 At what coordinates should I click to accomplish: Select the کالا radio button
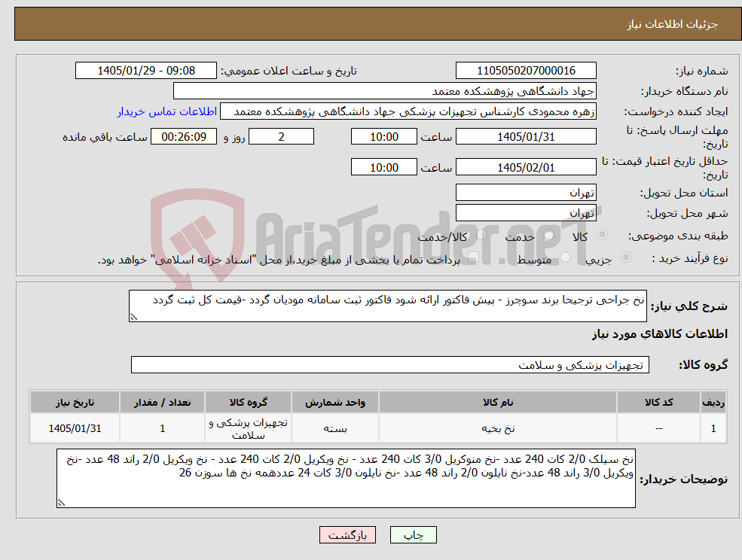(603, 235)
